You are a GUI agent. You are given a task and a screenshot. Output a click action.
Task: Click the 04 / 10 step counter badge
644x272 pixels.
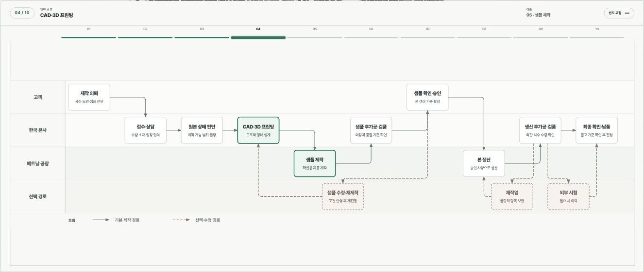point(22,13)
